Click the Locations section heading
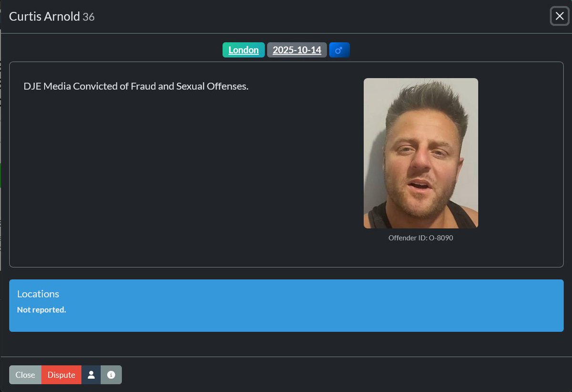The image size is (572, 392). (38, 294)
